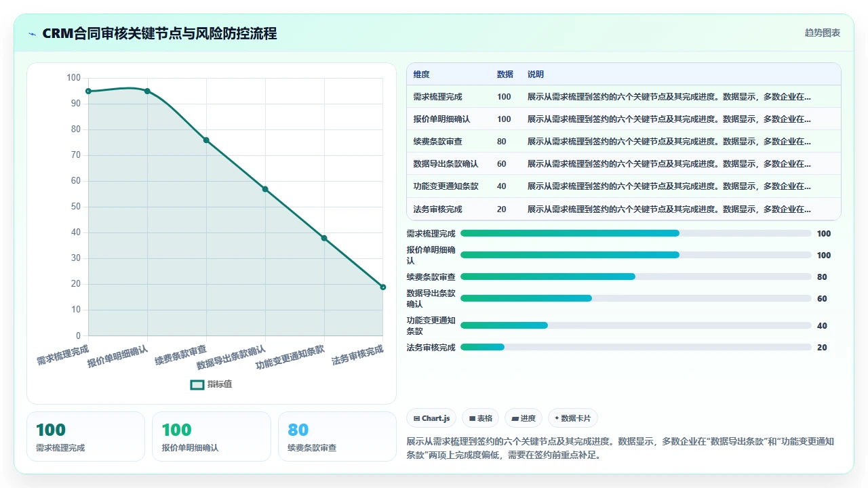Click value 20 in 法务审核完成 table row
The image size is (868, 488).
[x=501, y=209]
